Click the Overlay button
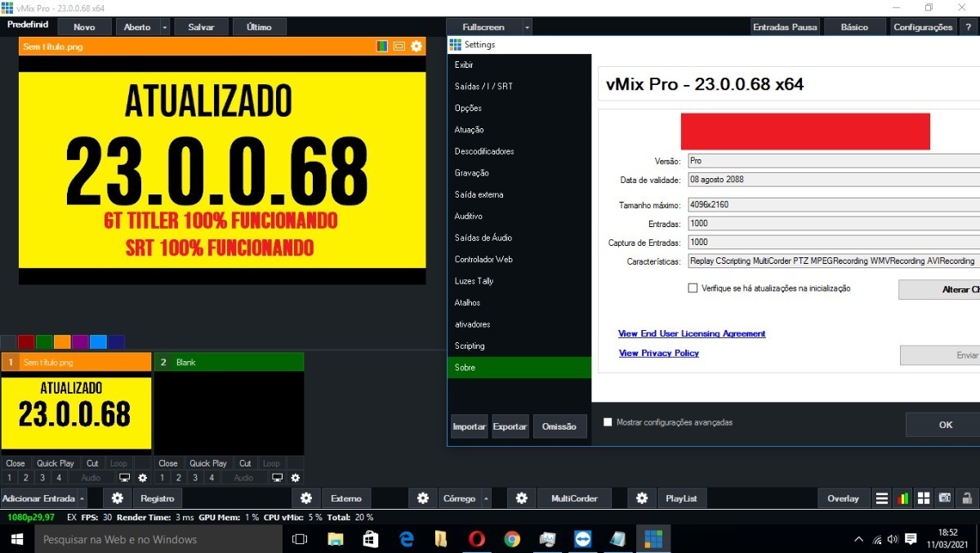Image resolution: width=980 pixels, height=553 pixels. tap(843, 498)
